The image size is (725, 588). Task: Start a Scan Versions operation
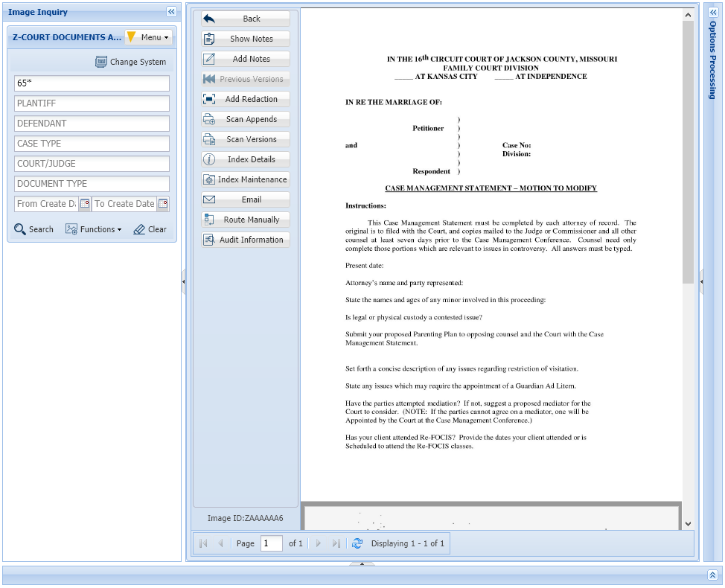[245, 138]
